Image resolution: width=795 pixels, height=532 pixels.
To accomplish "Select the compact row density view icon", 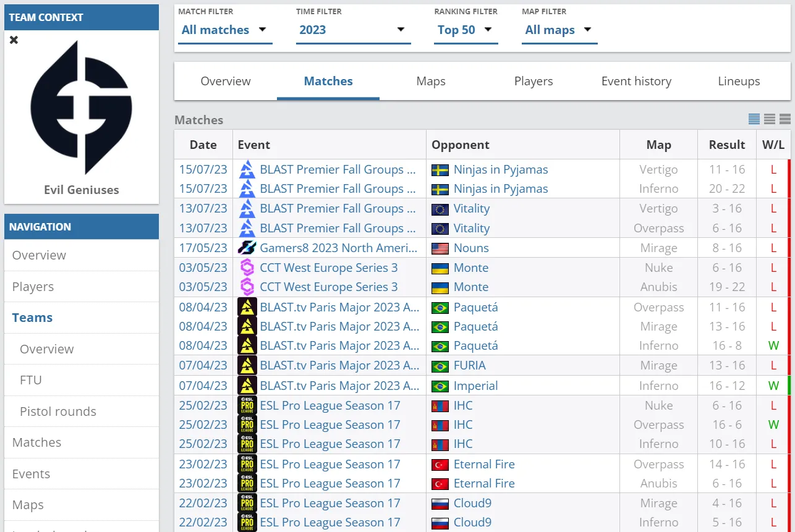I will 754,119.
